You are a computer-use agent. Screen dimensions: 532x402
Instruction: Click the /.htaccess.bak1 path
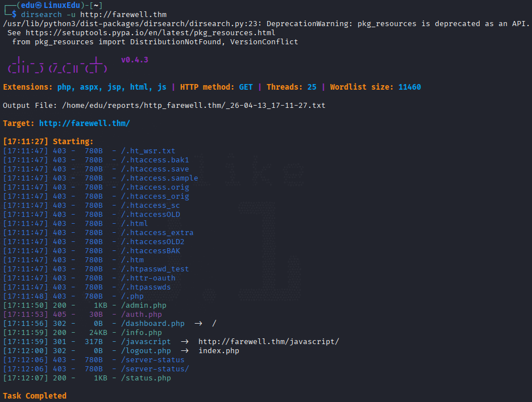pos(155,160)
